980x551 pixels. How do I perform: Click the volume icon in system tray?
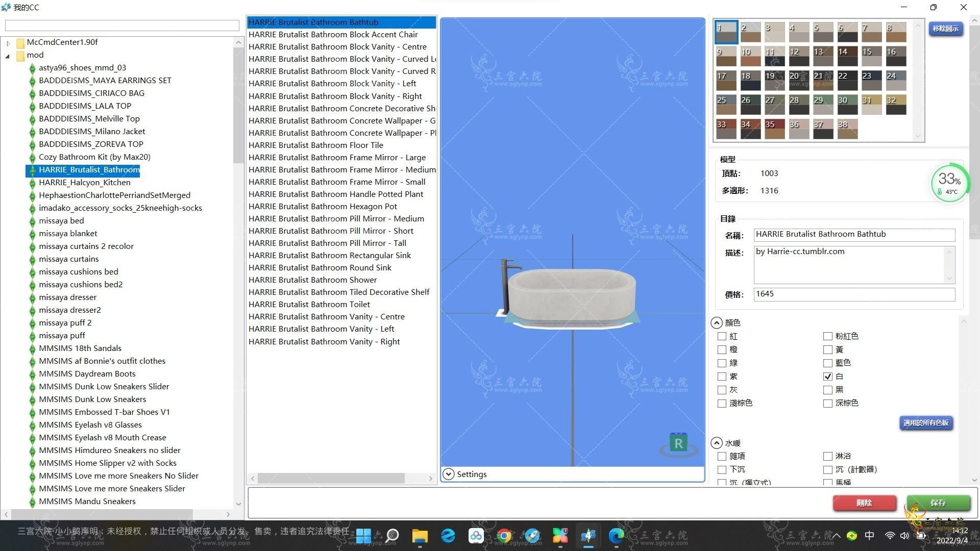pyautogui.click(x=904, y=535)
